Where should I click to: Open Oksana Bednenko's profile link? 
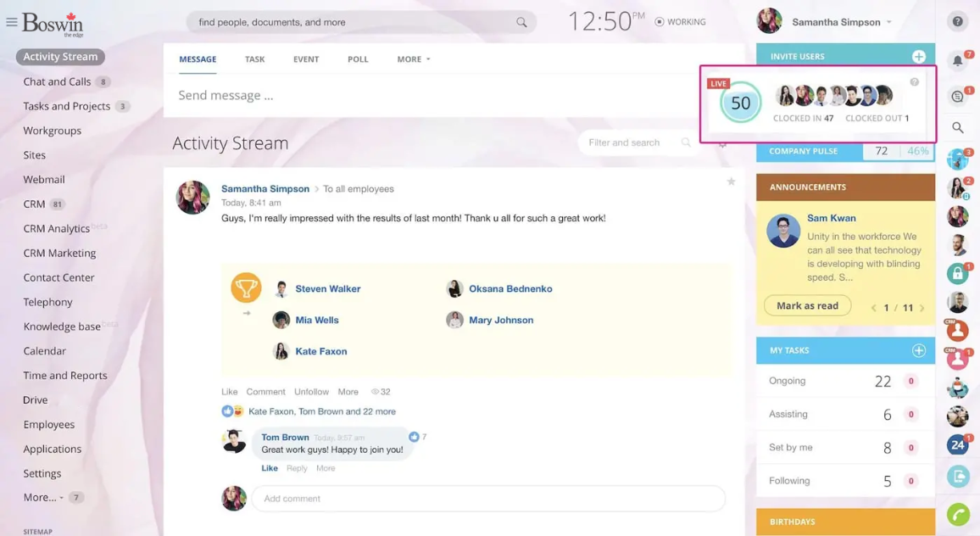pyautogui.click(x=510, y=288)
